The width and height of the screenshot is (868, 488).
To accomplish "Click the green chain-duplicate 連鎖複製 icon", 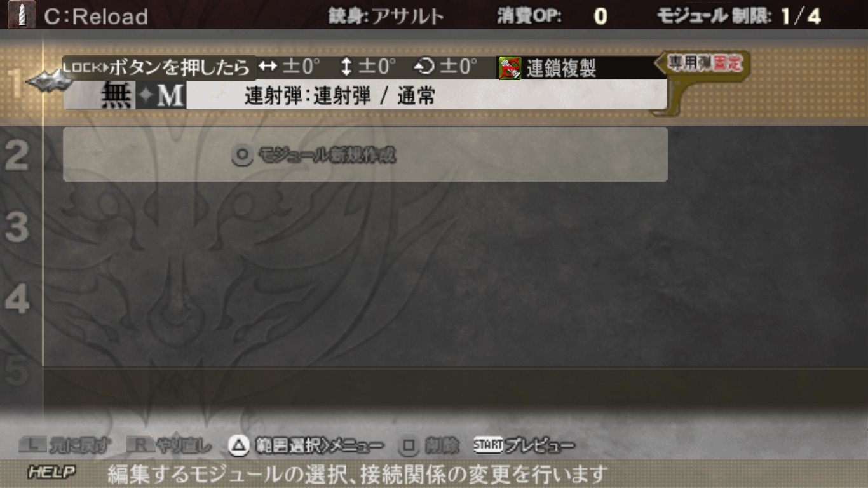I will pyautogui.click(x=510, y=68).
